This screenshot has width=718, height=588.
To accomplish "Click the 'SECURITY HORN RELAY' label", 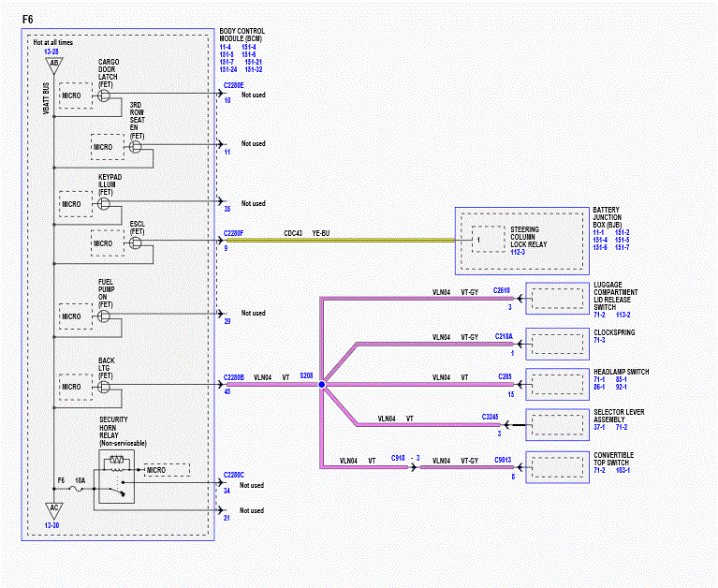I will pyautogui.click(x=113, y=428).
